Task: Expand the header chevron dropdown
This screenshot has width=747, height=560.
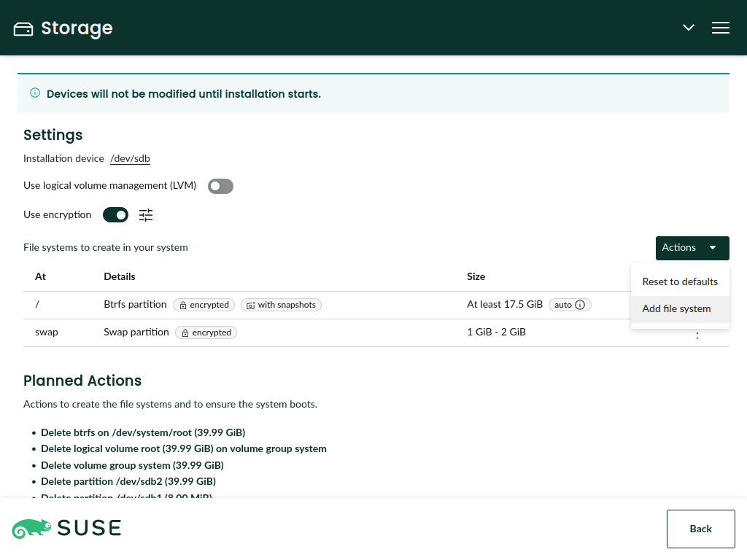Action: pos(688,28)
